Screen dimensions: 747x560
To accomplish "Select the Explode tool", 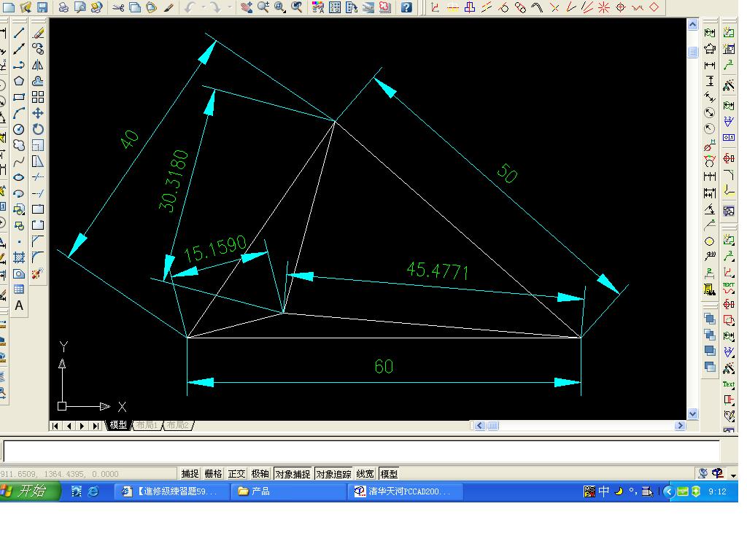I will pos(38,274).
